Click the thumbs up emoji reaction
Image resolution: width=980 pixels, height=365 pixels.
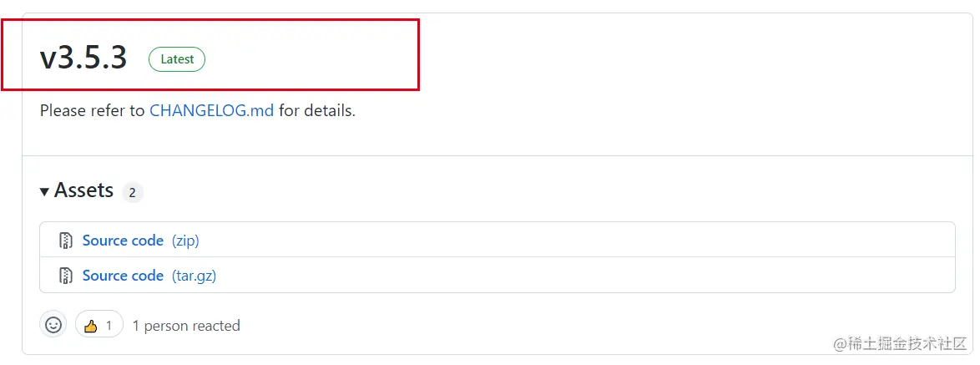pos(91,325)
